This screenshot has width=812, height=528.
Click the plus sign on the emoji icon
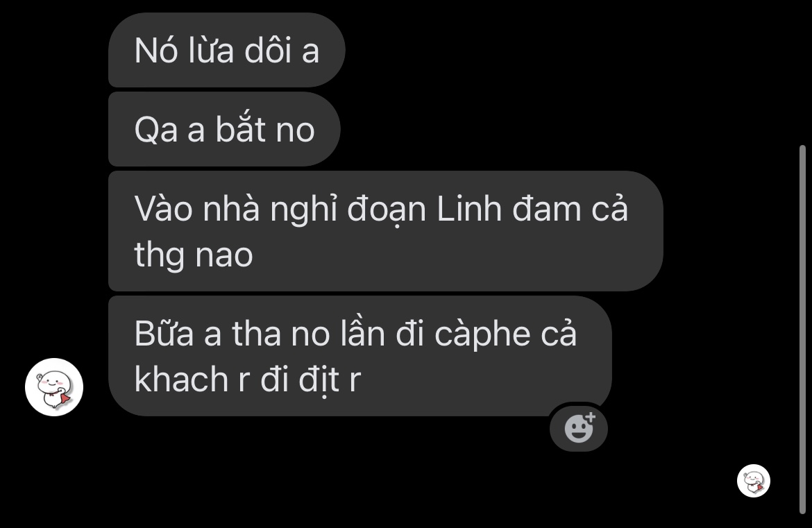(x=591, y=417)
